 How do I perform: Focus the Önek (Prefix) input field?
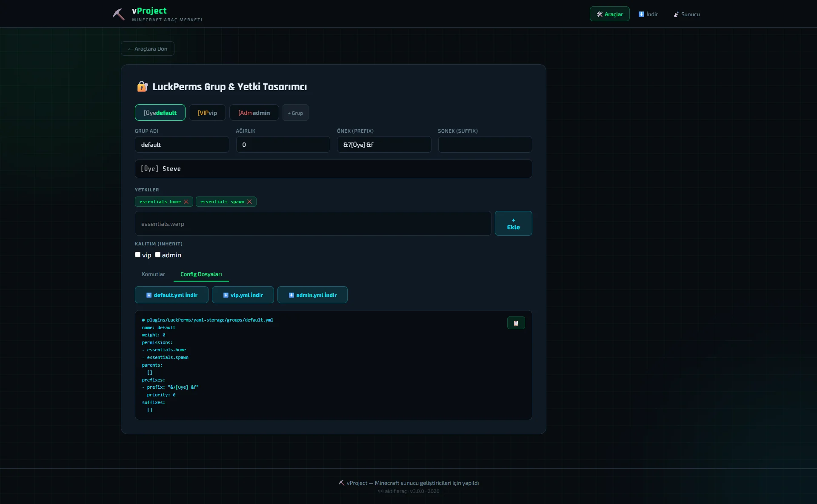384,145
